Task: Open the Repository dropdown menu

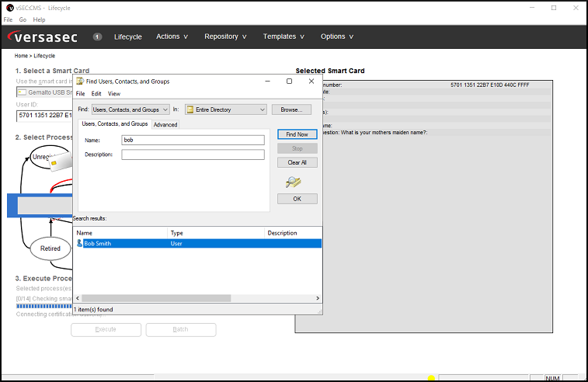Action: pyautogui.click(x=225, y=36)
